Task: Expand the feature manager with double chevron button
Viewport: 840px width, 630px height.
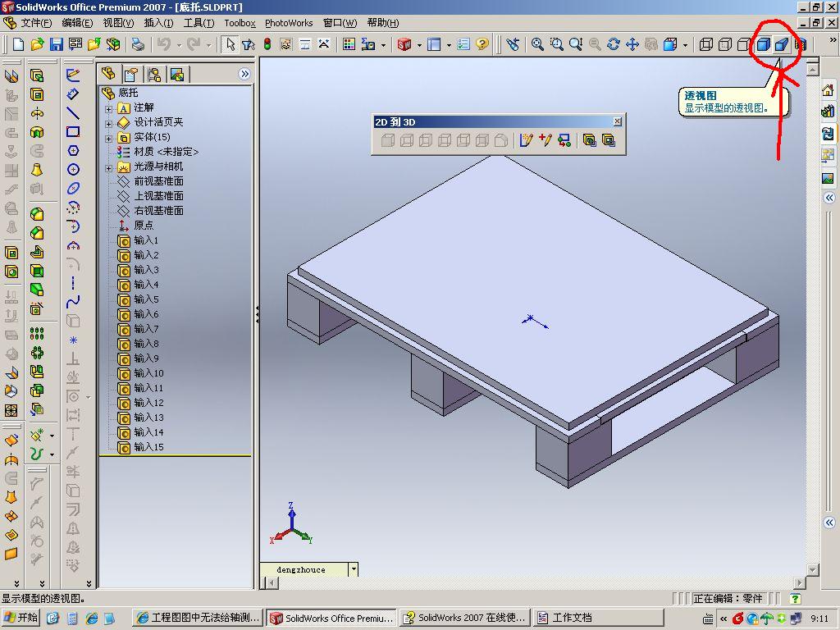Action: 244,74
